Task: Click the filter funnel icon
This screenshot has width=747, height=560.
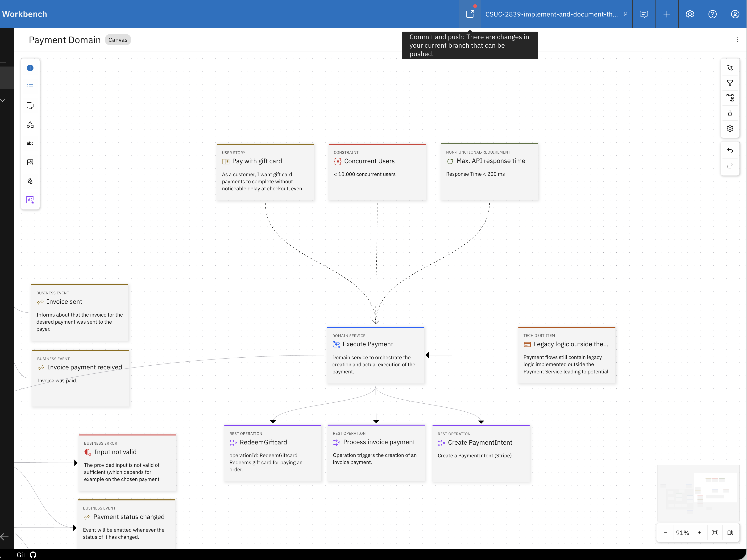Action: pyautogui.click(x=730, y=83)
